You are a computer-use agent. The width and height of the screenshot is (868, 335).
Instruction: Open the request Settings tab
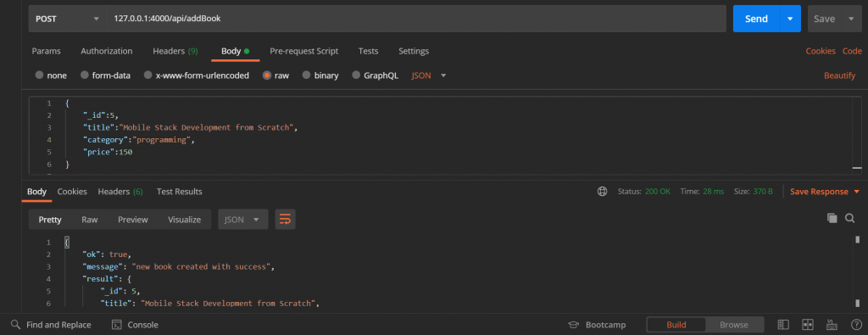(414, 51)
